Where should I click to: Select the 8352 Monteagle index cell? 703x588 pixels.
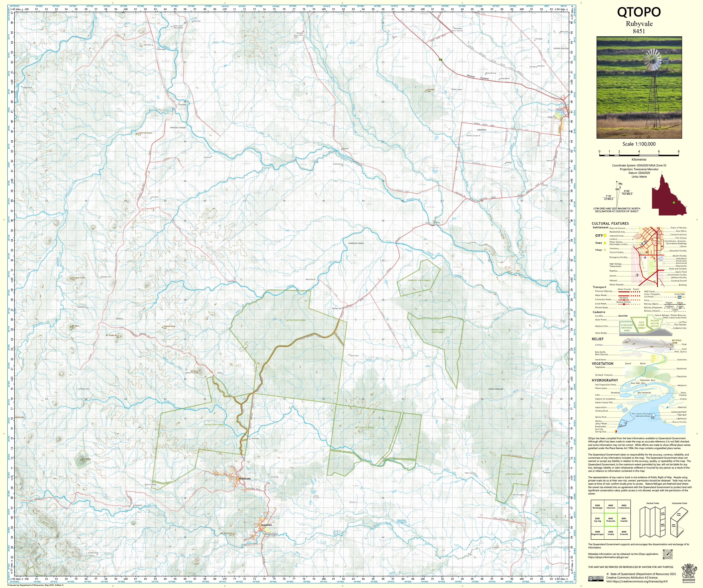click(598, 507)
